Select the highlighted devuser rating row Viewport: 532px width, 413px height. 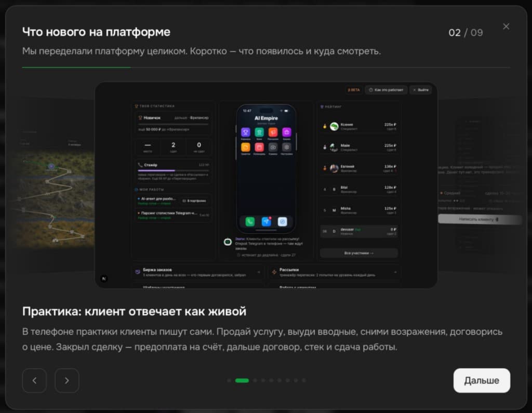pos(359,232)
